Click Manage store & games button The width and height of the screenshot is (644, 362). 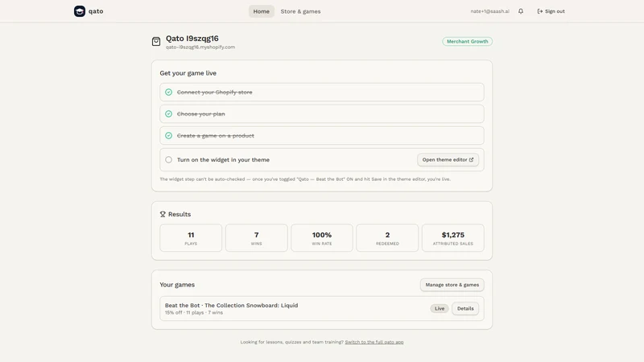click(452, 285)
